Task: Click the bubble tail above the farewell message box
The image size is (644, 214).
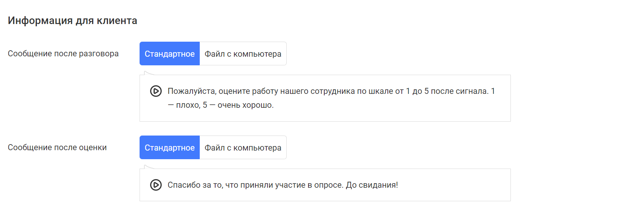Action: (149, 167)
